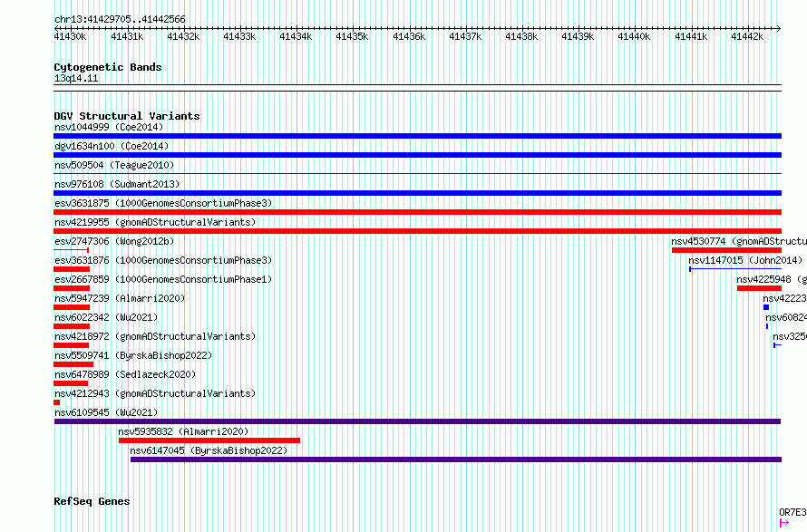The width and height of the screenshot is (807, 532).
Task: Click the red bar under esv3631875
Action: coord(417,212)
